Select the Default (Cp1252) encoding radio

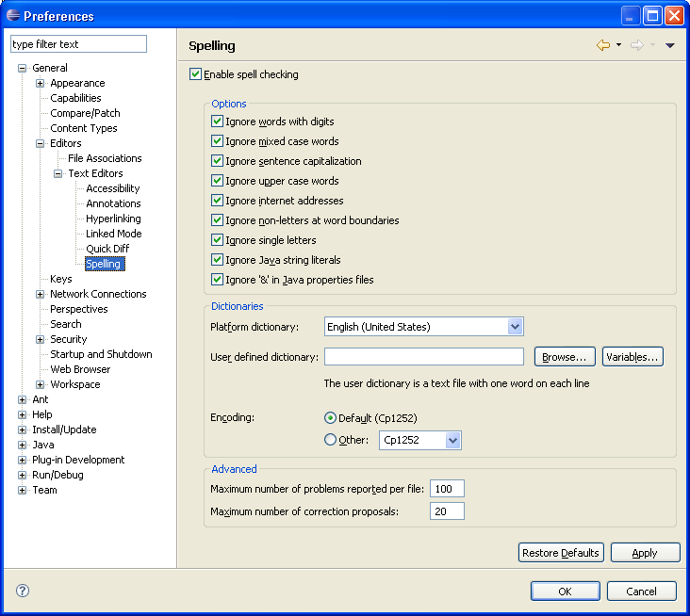point(330,417)
